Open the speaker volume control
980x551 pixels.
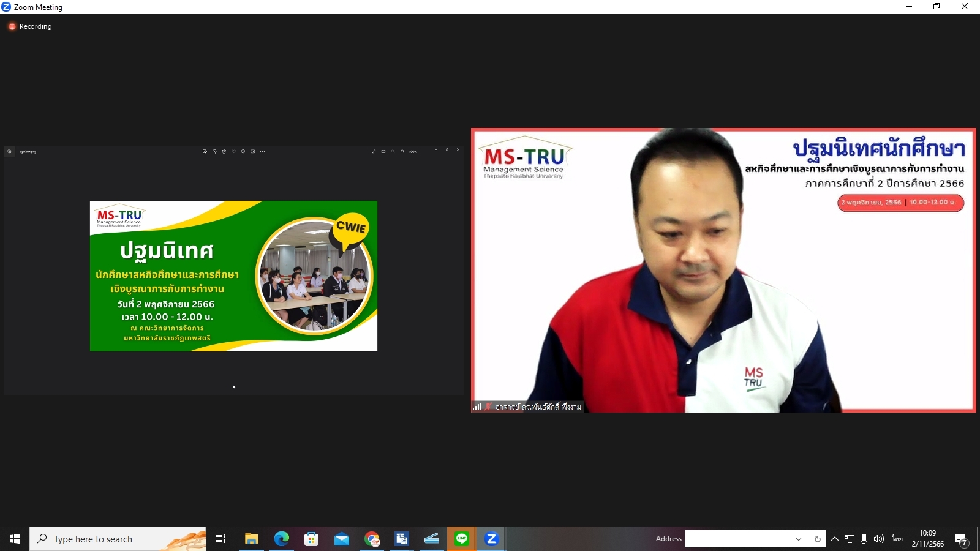coord(879,539)
